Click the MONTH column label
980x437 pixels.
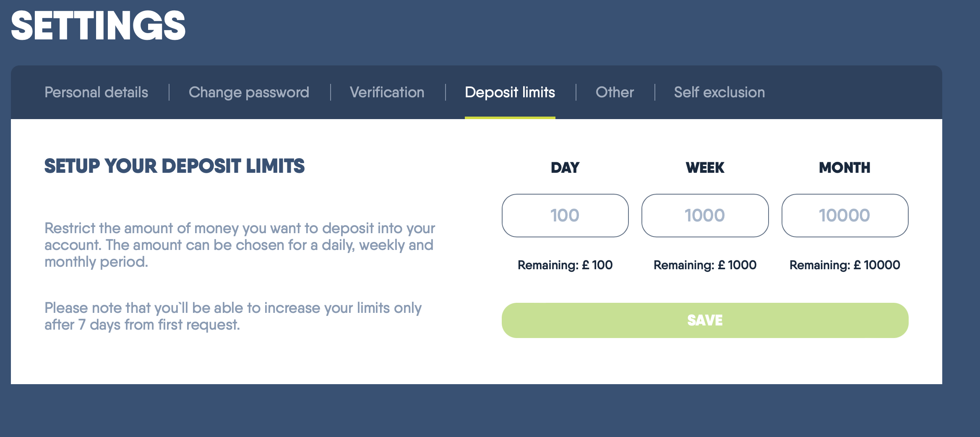(x=844, y=168)
